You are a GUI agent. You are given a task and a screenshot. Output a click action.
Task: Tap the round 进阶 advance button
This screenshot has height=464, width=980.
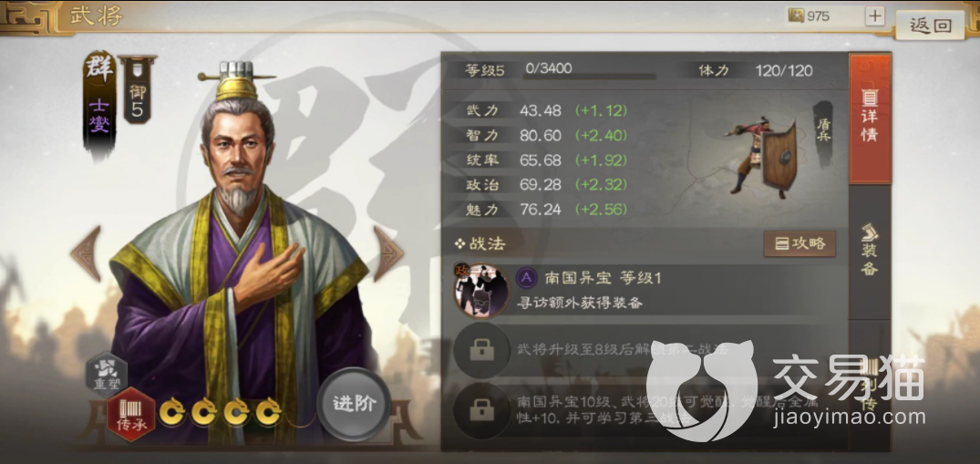(354, 403)
